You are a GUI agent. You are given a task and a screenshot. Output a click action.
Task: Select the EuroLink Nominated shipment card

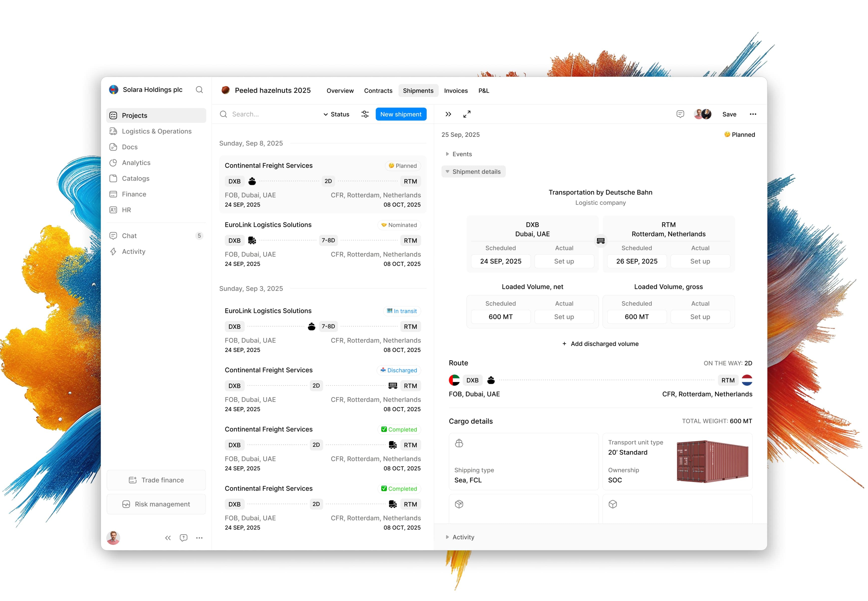point(322,244)
